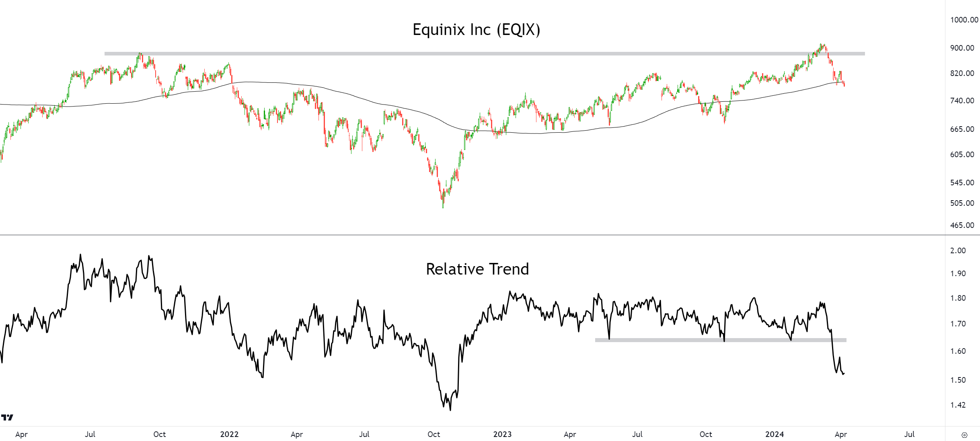Click the 900.00 price axis label
Screen dimensions: 980x441
click(962, 48)
